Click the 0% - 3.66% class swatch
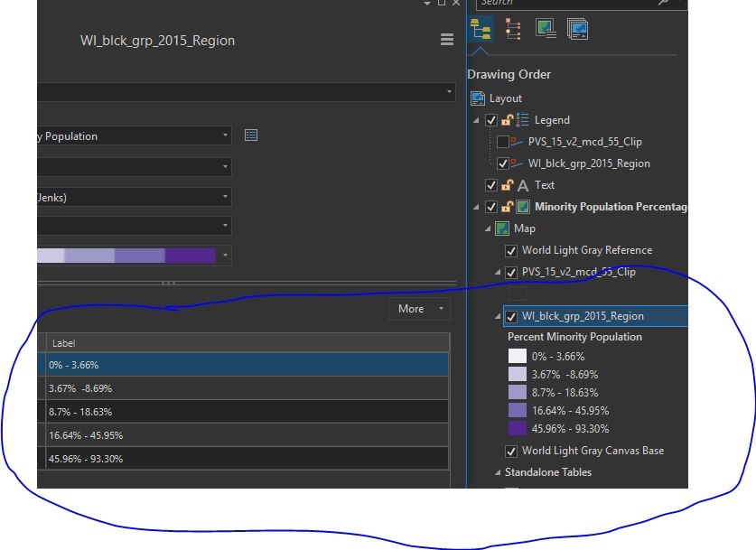Image resolution: width=756 pixels, height=550 pixels. [518, 356]
